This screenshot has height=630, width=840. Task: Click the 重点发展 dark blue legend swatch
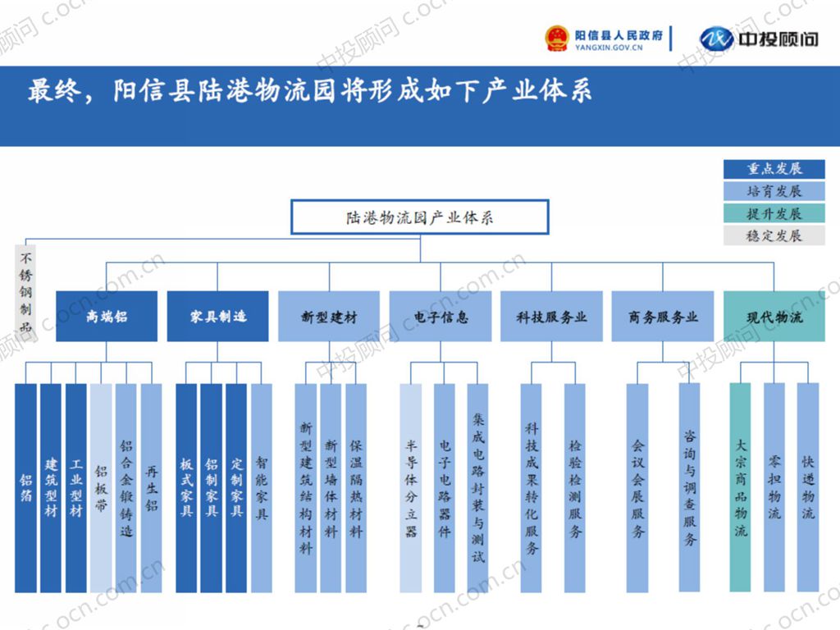coord(774,169)
